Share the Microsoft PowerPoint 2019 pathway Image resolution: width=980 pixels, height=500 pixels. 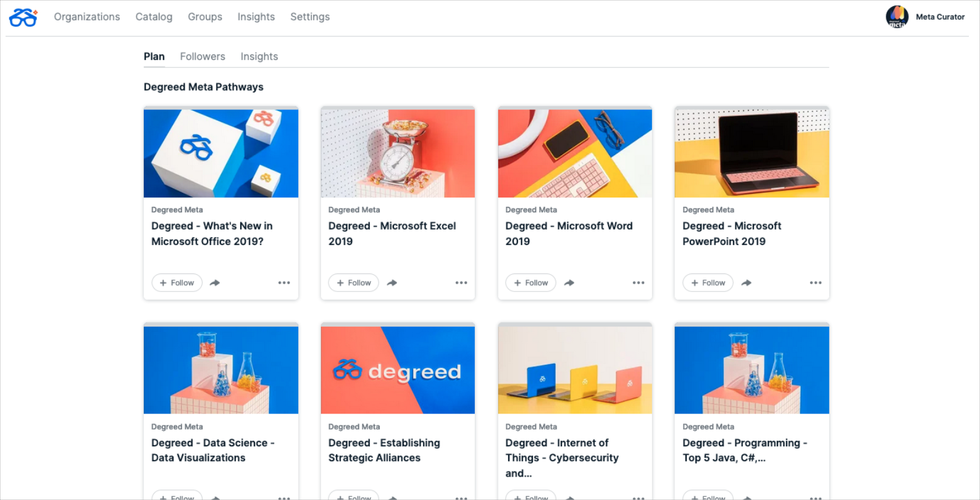pyautogui.click(x=747, y=283)
